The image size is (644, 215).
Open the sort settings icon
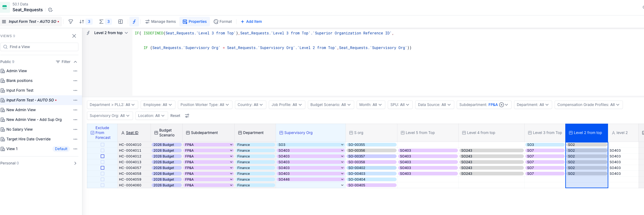[82, 22]
